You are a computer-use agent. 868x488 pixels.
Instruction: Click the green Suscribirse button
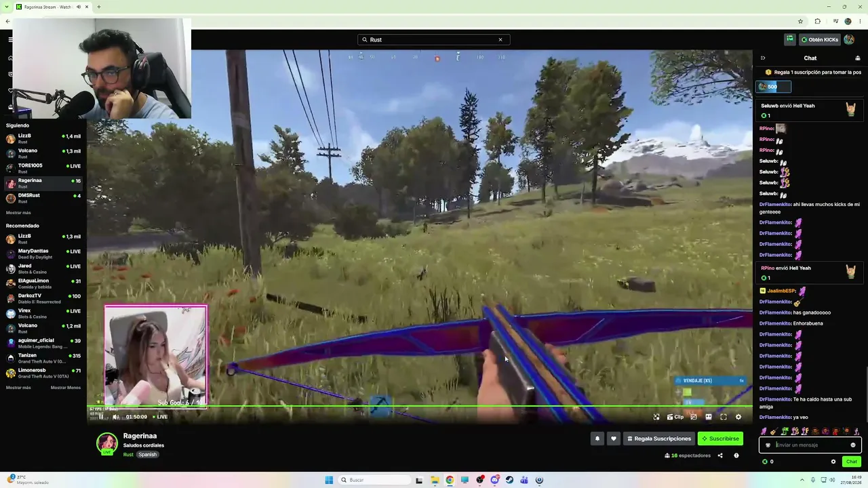click(x=720, y=439)
